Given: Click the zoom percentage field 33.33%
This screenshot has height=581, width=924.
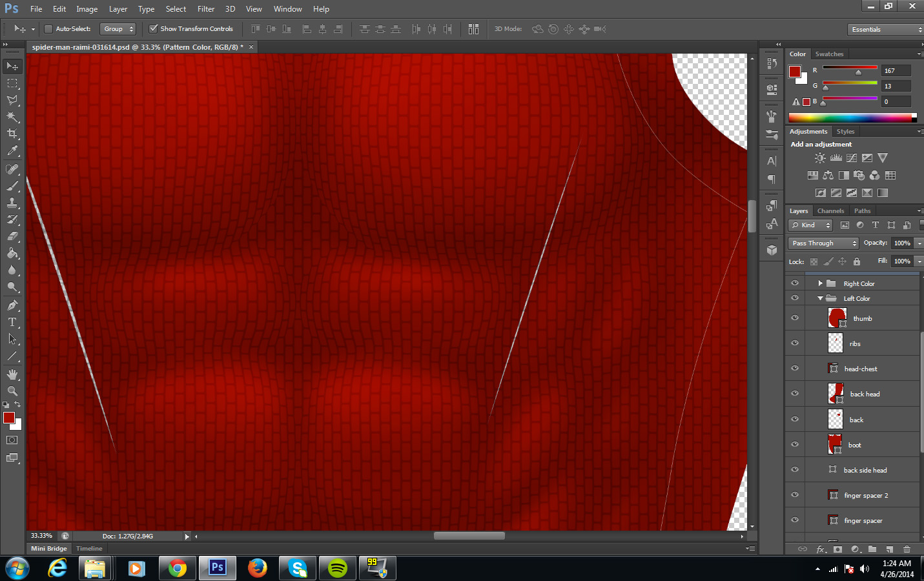Looking at the screenshot, I should pos(42,536).
